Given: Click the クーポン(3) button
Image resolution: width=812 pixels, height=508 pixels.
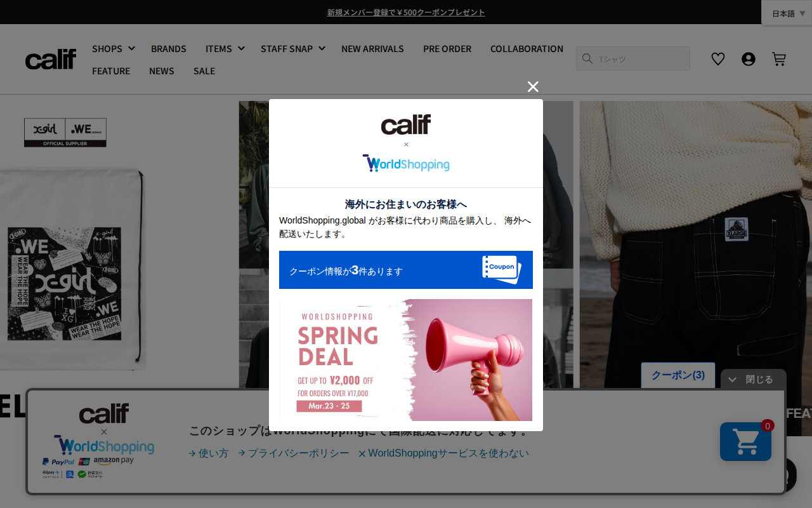Looking at the screenshot, I should (678, 375).
